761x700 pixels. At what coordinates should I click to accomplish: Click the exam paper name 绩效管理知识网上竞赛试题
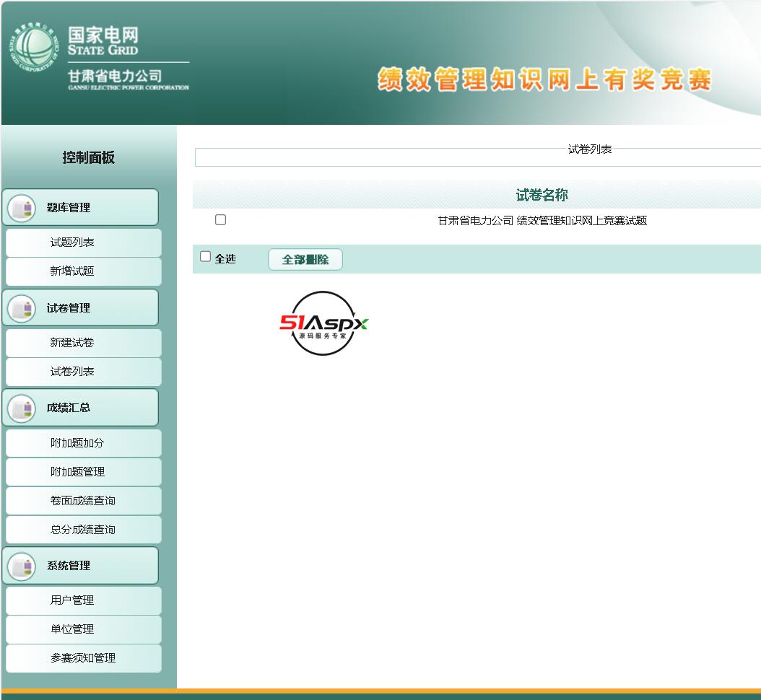pyautogui.click(x=542, y=221)
